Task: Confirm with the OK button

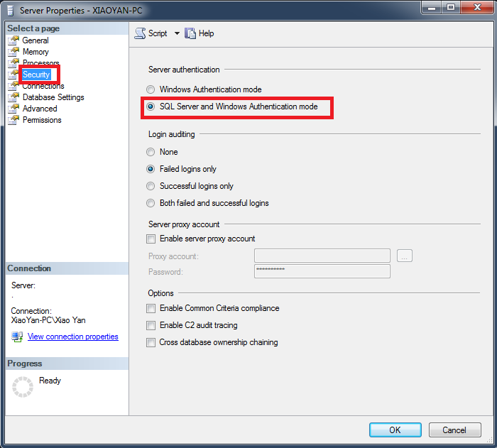Action: tap(395, 430)
